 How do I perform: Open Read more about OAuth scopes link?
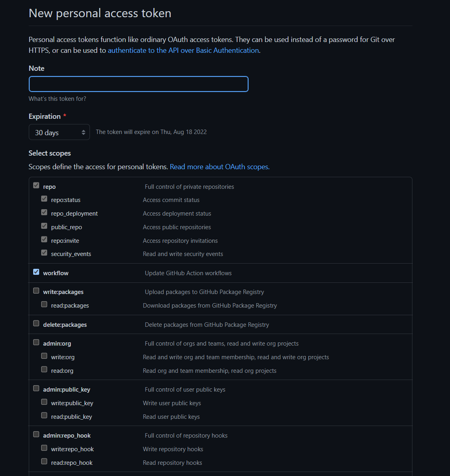[x=219, y=167]
